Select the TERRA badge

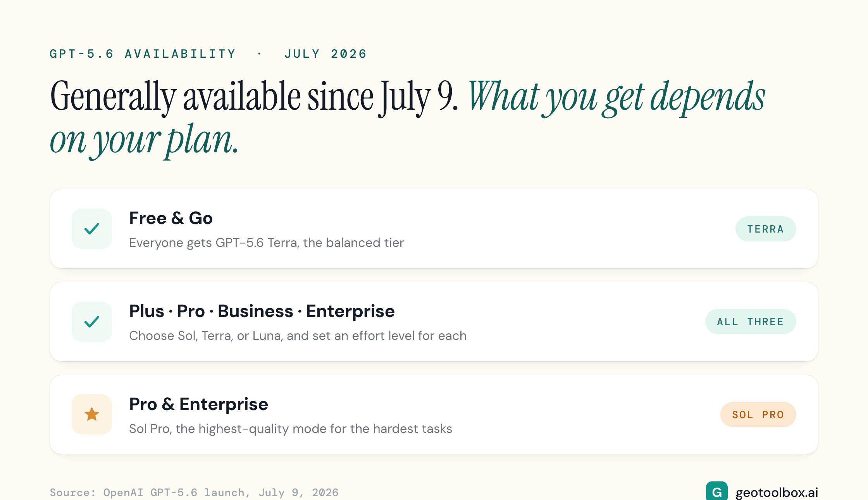tap(766, 229)
